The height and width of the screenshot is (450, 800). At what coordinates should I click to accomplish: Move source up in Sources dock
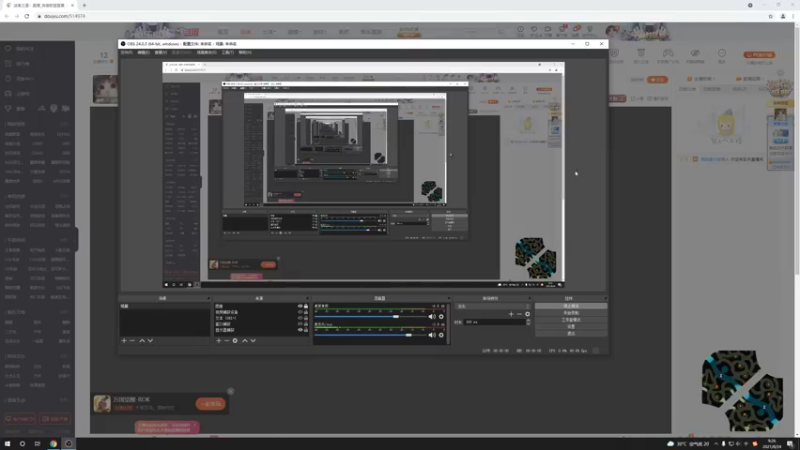[245, 340]
